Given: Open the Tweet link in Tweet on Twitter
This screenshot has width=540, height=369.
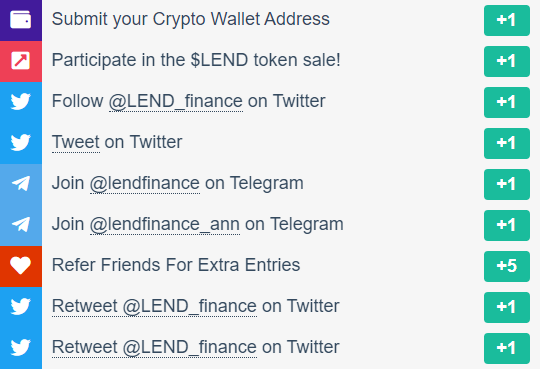Looking at the screenshot, I should coord(76,142).
